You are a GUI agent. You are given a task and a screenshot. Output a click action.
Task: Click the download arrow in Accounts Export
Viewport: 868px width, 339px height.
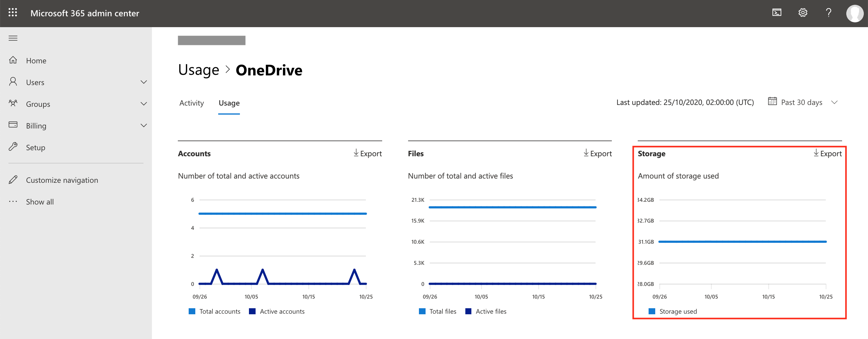point(356,153)
